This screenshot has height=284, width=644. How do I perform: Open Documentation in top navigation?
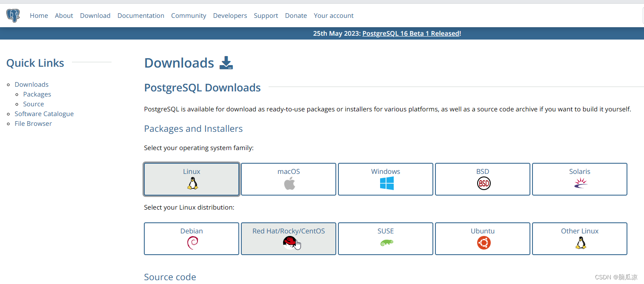click(x=141, y=16)
